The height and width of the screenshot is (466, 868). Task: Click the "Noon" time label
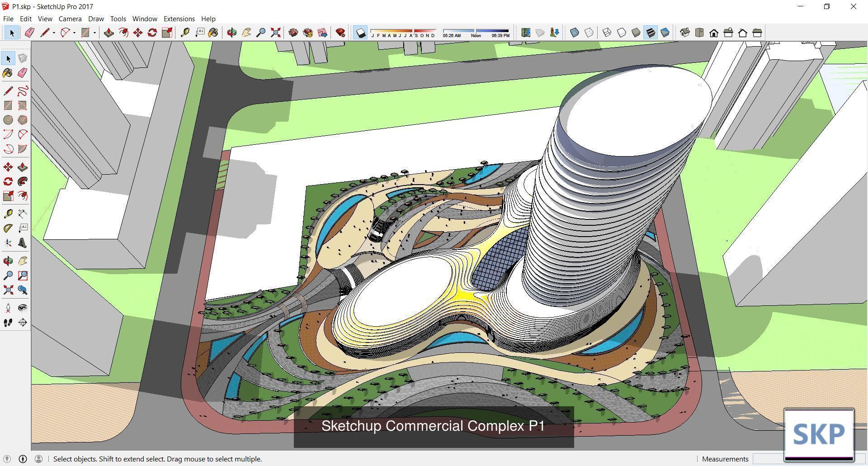pos(476,36)
